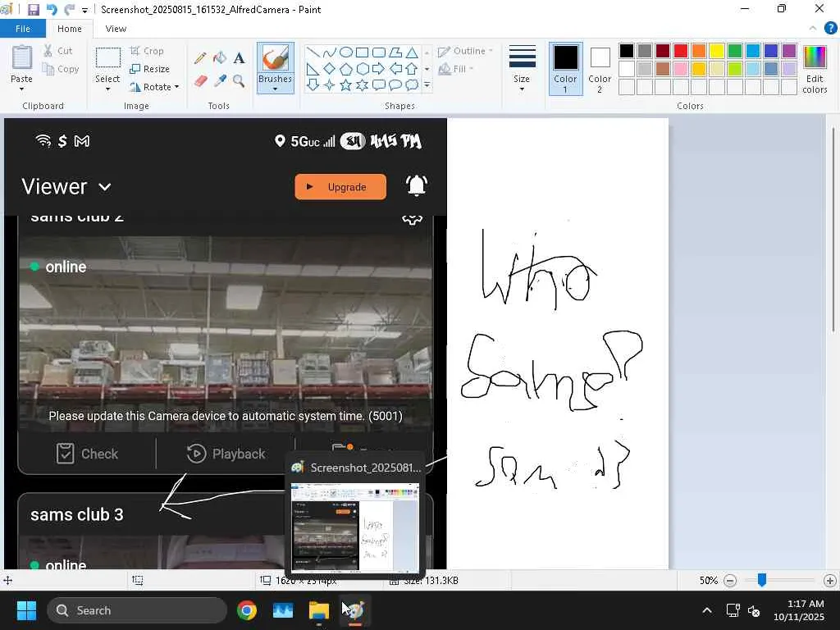The height and width of the screenshot is (630, 840).
Task: Click the rectangular Select tool icon
Action: coord(107,58)
